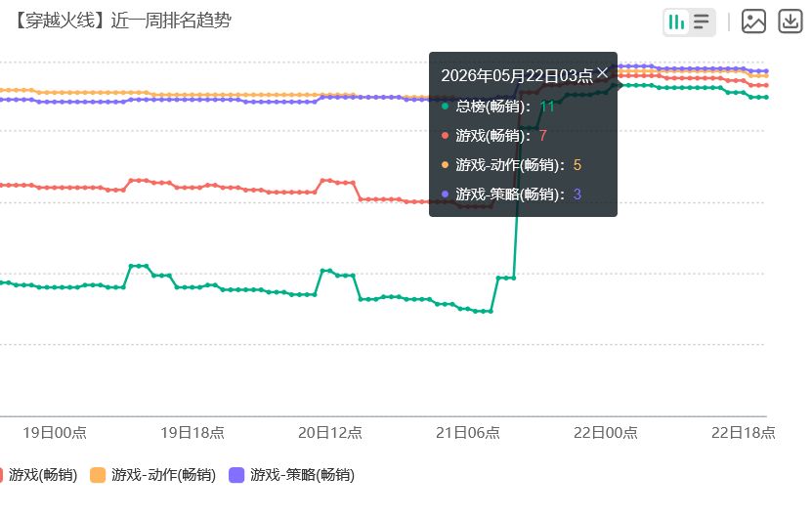Click the 19日00点 axis label
Viewport: 812px width, 518px height.
tap(55, 433)
